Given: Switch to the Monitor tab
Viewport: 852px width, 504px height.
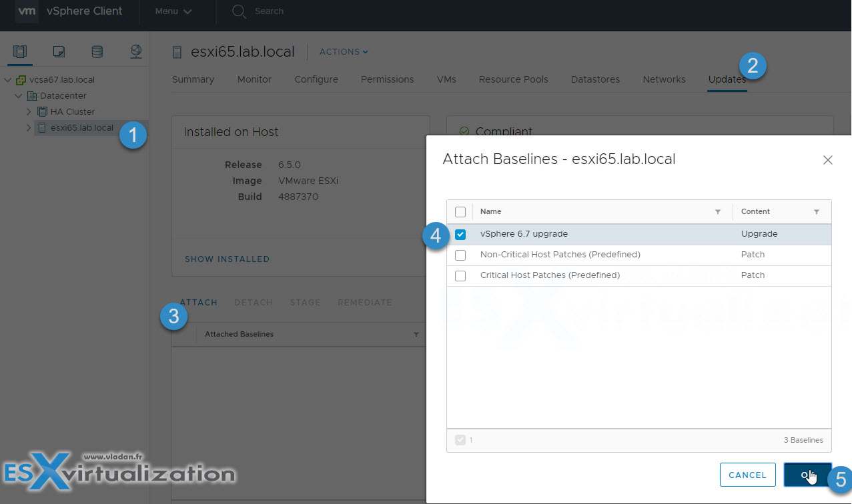Looking at the screenshot, I should 254,79.
